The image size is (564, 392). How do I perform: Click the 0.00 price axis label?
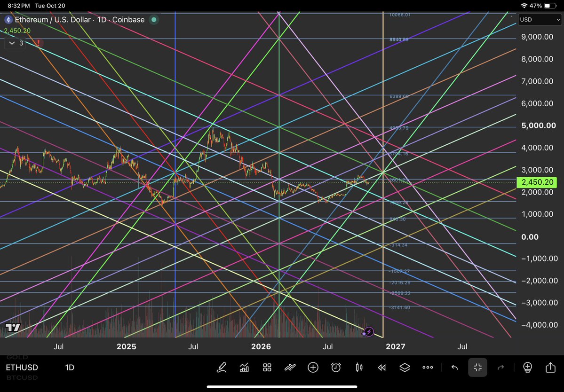pos(530,237)
